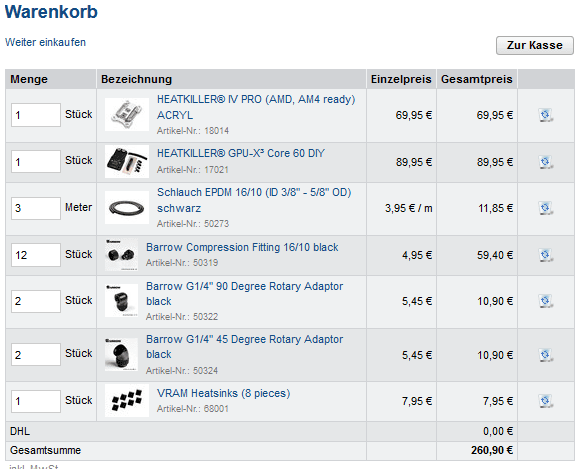Open the Barrow 90 Degree Rotary Adaptor link
586x469 pixels.
click(x=244, y=294)
